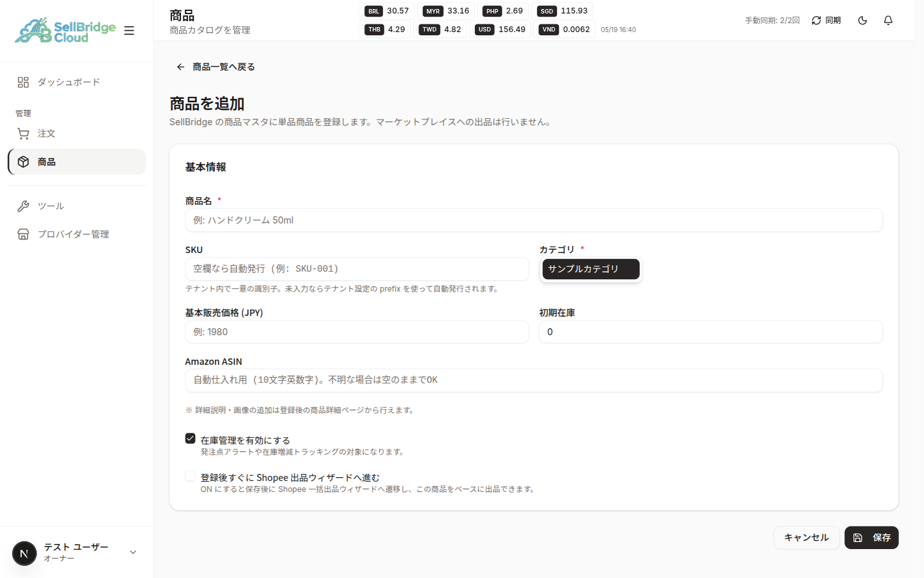Focus the 商品名 input field
924x578 pixels.
tap(534, 220)
